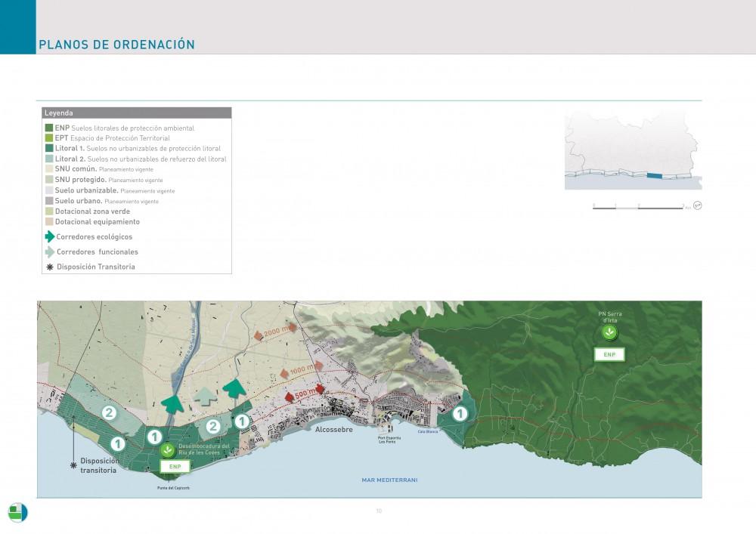Click the blue highlighted segment in locator map

[654, 175]
